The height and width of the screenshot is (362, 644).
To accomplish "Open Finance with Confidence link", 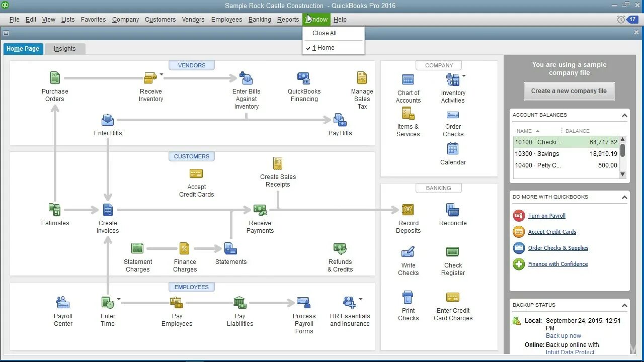I will point(557,264).
